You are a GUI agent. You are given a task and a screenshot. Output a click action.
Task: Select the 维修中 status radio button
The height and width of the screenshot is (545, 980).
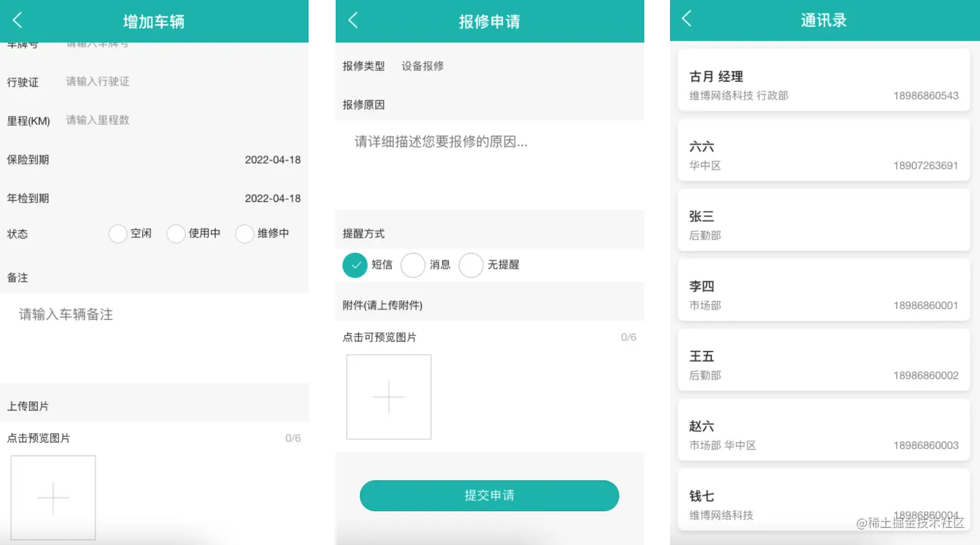(x=244, y=234)
